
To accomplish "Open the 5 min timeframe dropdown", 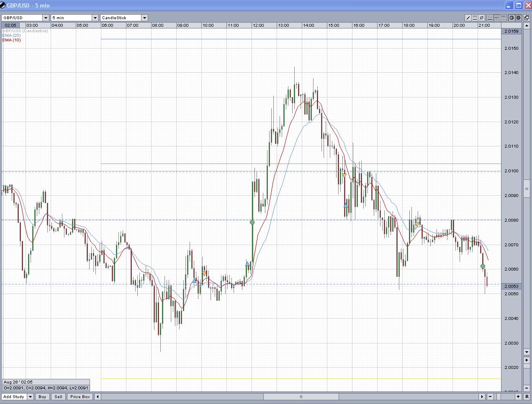I will point(95,18).
